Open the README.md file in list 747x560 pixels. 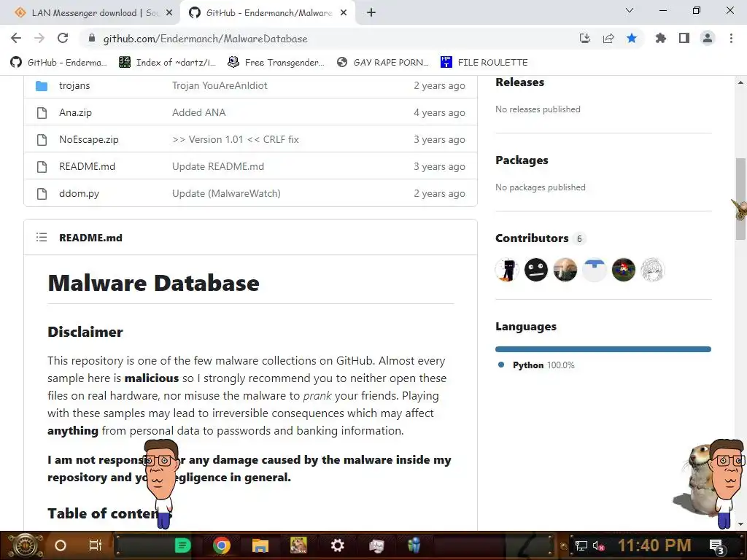tap(88, 167)
